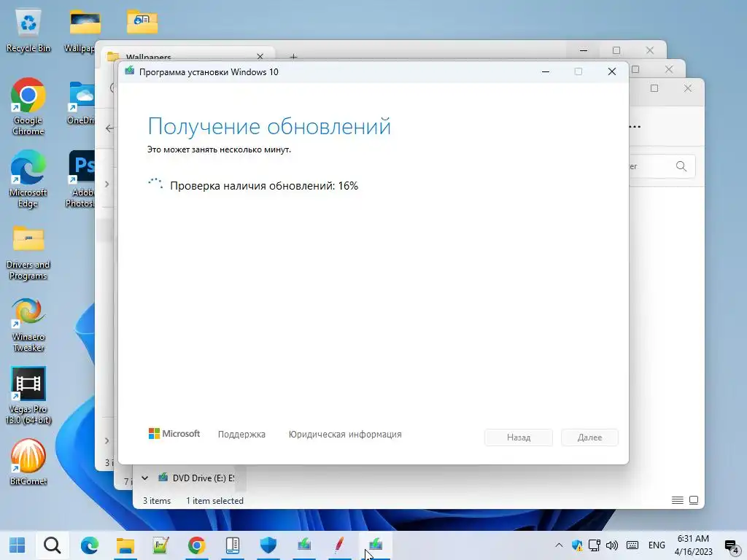Open the Поддержка link

click(241, 435)
